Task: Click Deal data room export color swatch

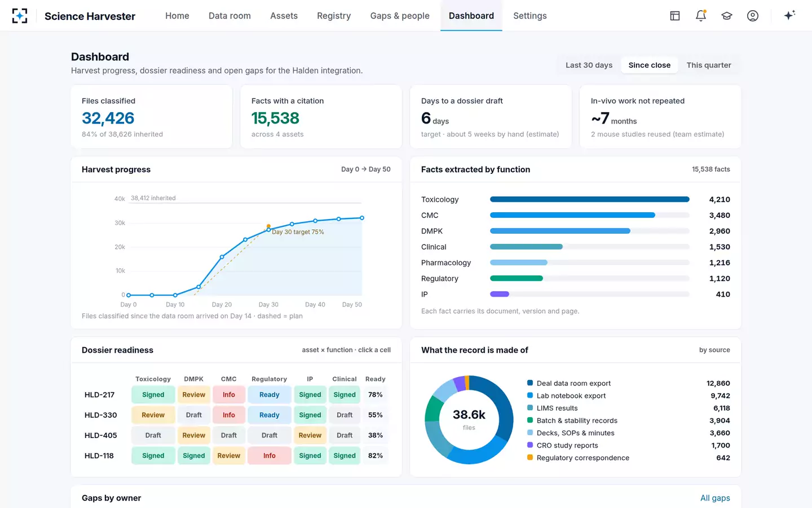Action: coord(530,383)
